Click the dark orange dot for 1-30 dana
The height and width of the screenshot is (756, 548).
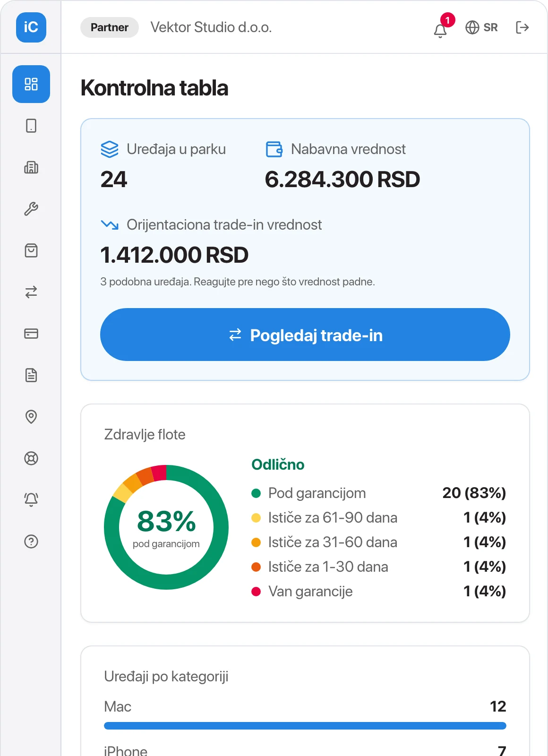point(256,567)
